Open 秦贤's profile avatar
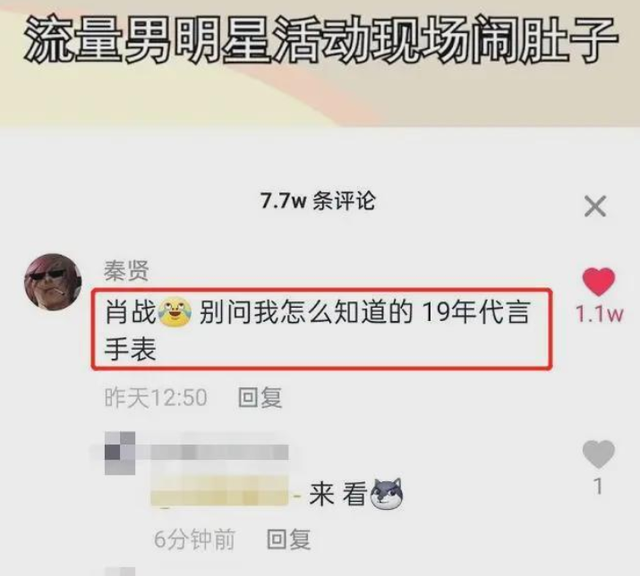The height and width of the screenshot is (576, 640). pyautogui.click(x=53, y=282)
